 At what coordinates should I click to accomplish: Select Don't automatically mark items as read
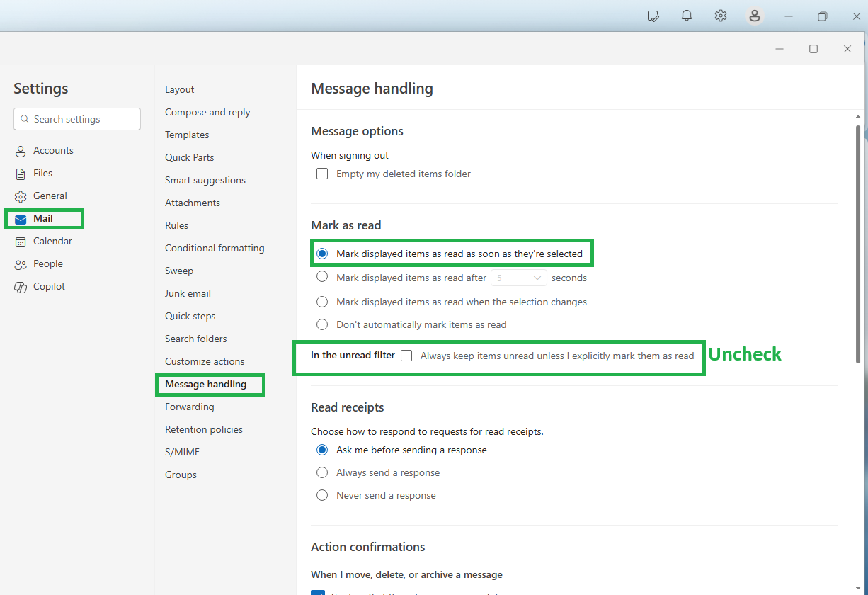pos(322,324)
